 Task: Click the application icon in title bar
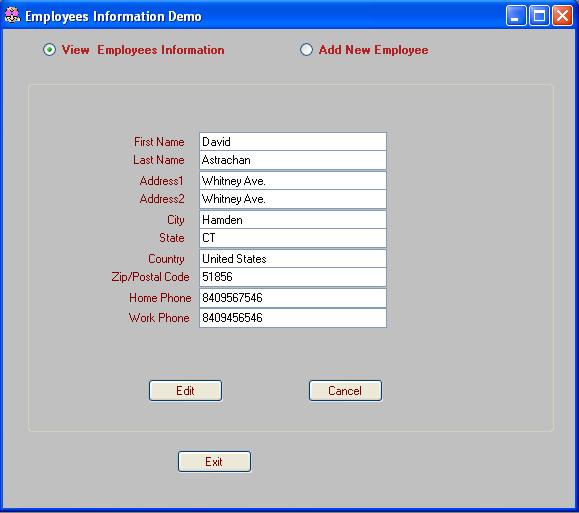[12, 16]
